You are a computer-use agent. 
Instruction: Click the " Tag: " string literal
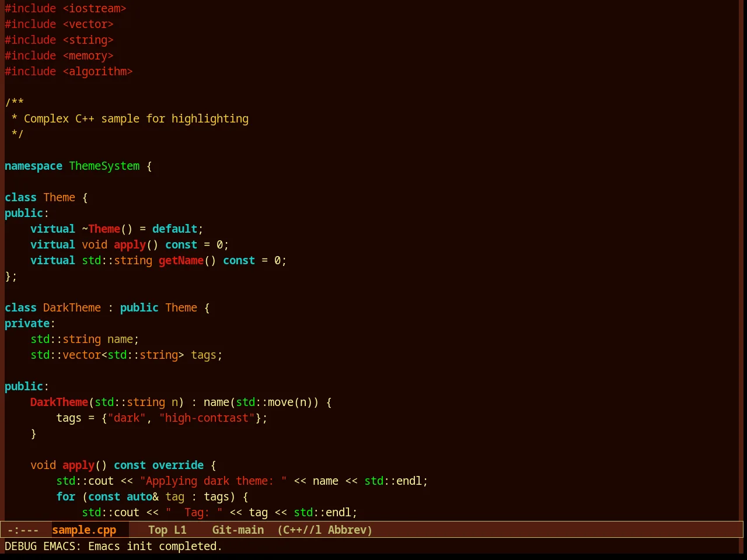pos(194,512)
